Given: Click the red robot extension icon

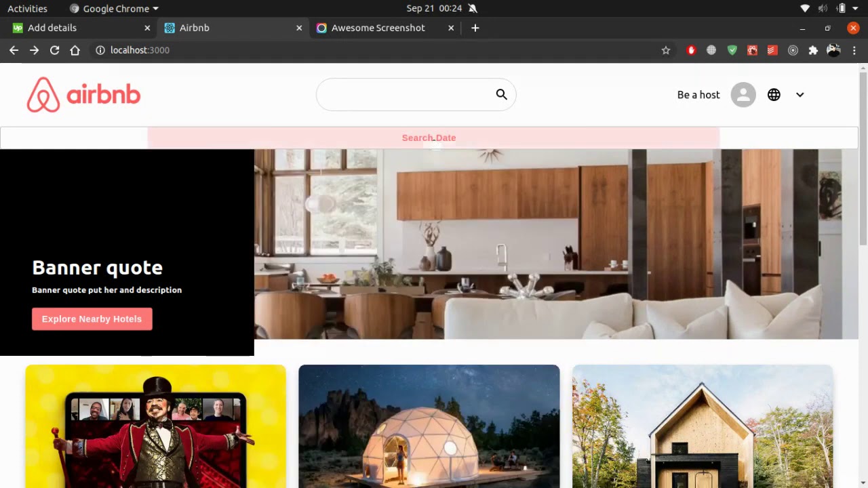Looking at the screenshot, I should [752, 50].
